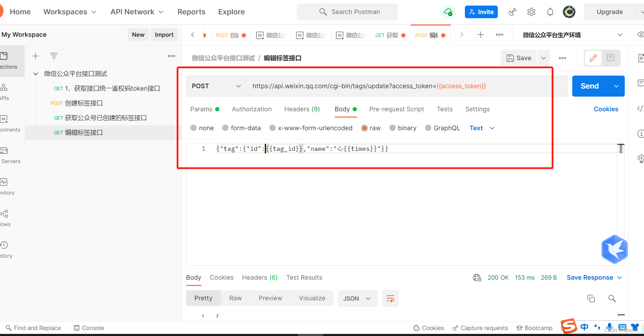Viewport: 644px width, 336px height.
Task: Toggle line wrap icon in response
Action: click(390, 299)
